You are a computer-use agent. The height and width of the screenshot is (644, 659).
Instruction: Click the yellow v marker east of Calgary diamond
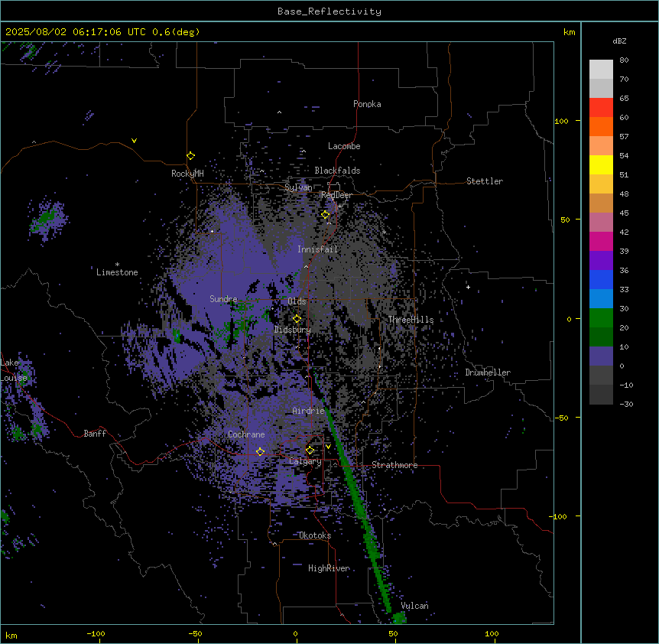click(x=328, y=447)
